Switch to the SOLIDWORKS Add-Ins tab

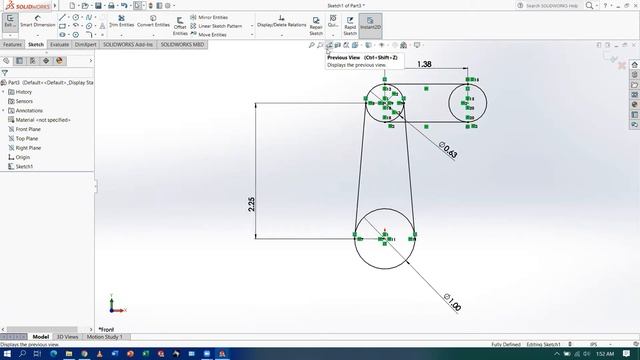click(x=128, y=44)
